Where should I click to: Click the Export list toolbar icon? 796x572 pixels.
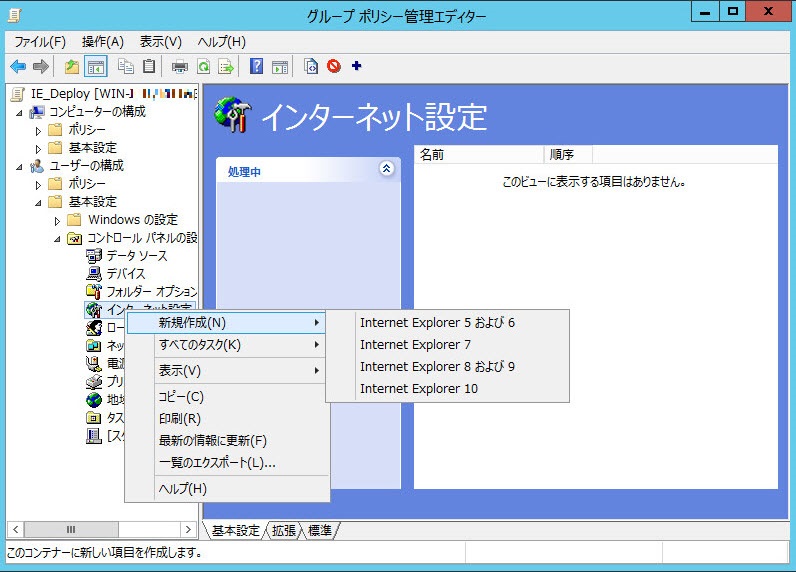pos(226,67)
